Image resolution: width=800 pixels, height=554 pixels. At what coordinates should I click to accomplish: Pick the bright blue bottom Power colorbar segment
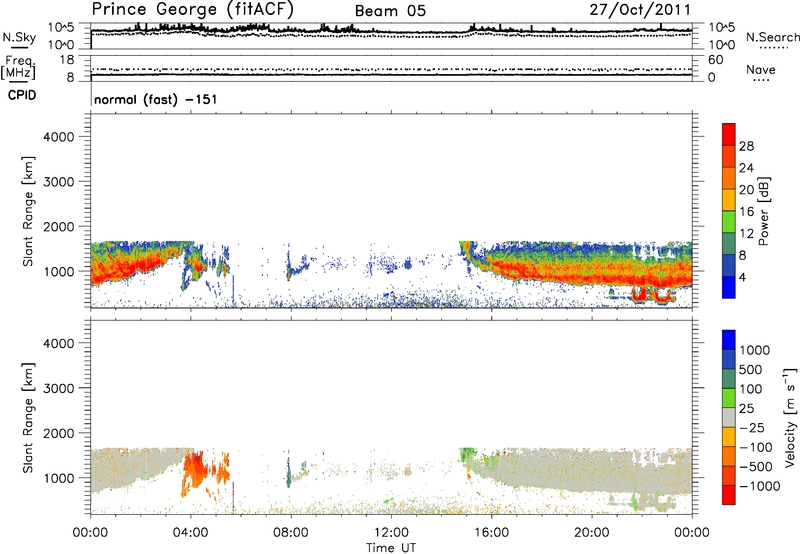[729, 288]
